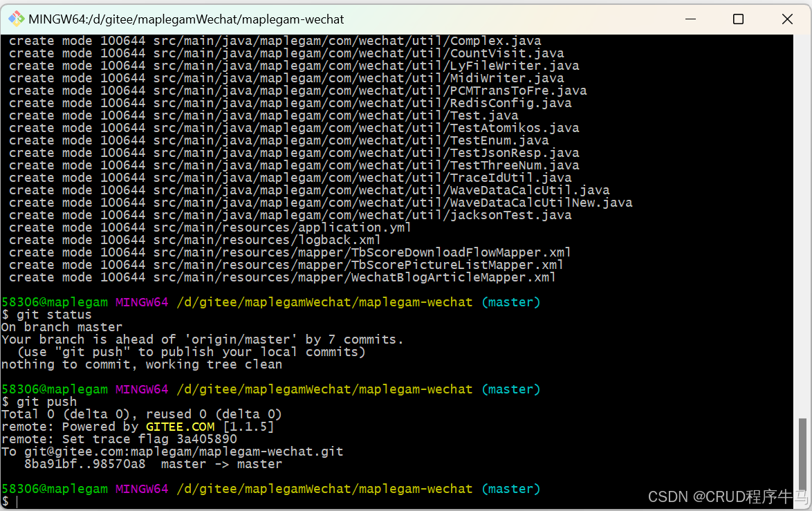Click the line ending in RedisConfig.java
Viewport: 812px width, 511px height.
pos(290,103)
